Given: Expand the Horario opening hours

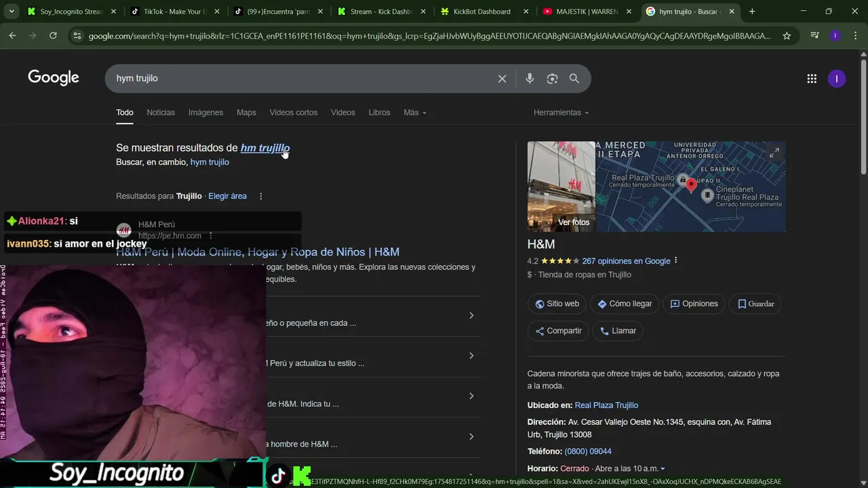Looking at the screenshot, I should pos(663,469).
